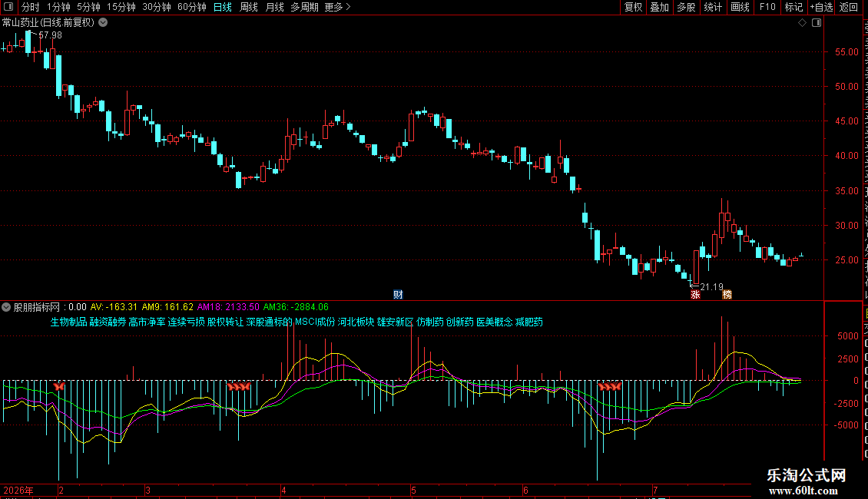Image resolution: width=868 pixels, height=499 pixels.
Task: Click the 叠加 overlay button
Action: click(659, 7)
